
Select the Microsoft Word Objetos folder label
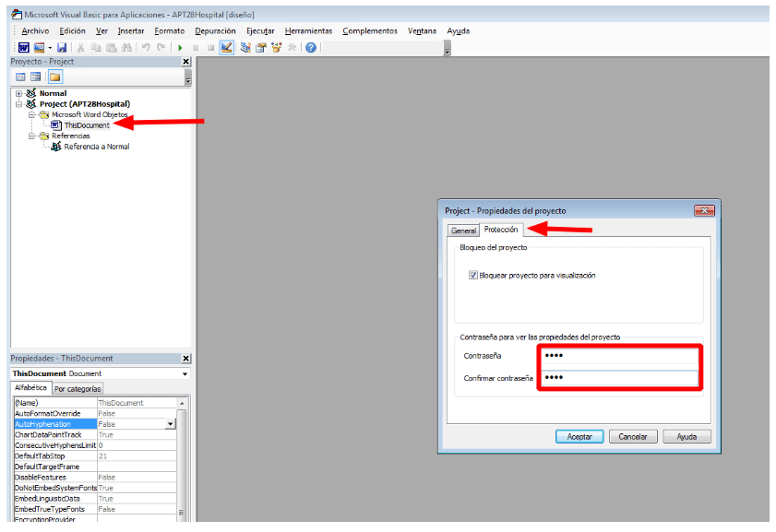[90, 114]
